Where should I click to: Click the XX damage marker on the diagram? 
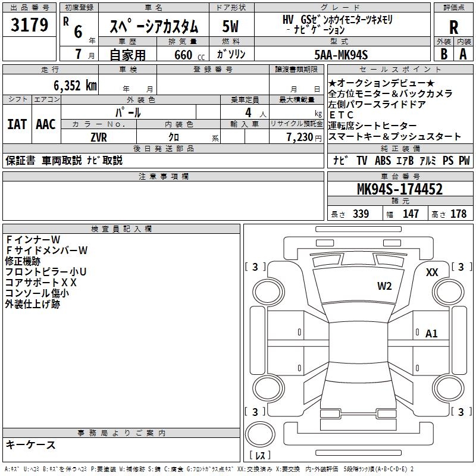pyautogui.click(x=432, y=272)
